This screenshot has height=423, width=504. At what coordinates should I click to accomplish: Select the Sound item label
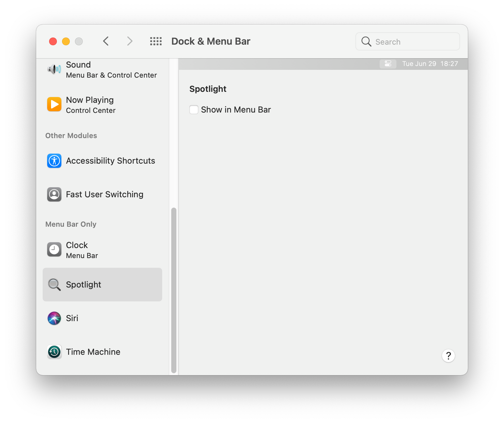click(79, 65)
